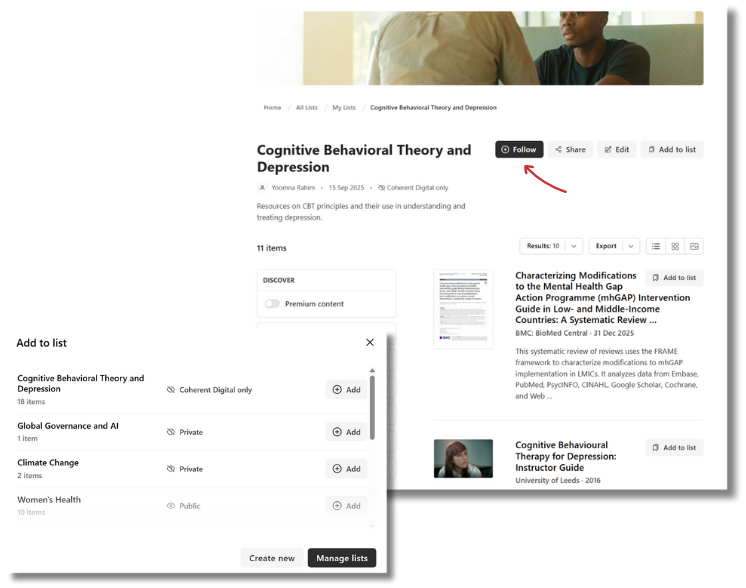Add item to Climate Change list
The width and height of the screenshot is (746, 588).
point(346,469)
